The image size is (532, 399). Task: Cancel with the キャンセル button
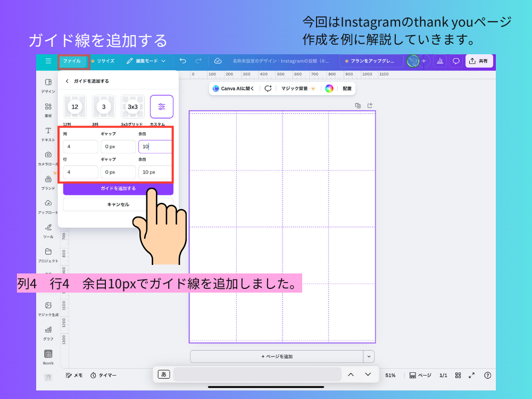(x=118, y=204)
